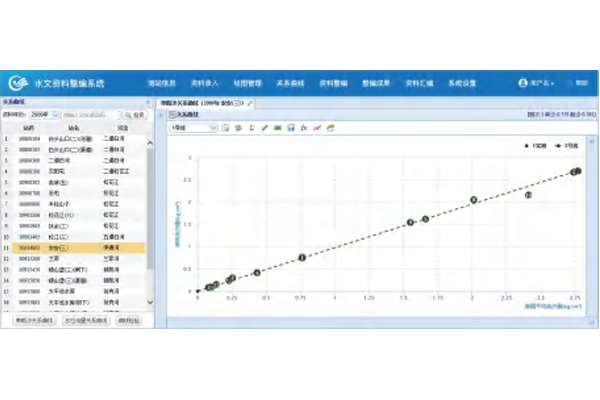Image resolution: width=600 pixels, height=400 pixels.
Task: Click the user account avatar icon
Action: coord(522,83)
